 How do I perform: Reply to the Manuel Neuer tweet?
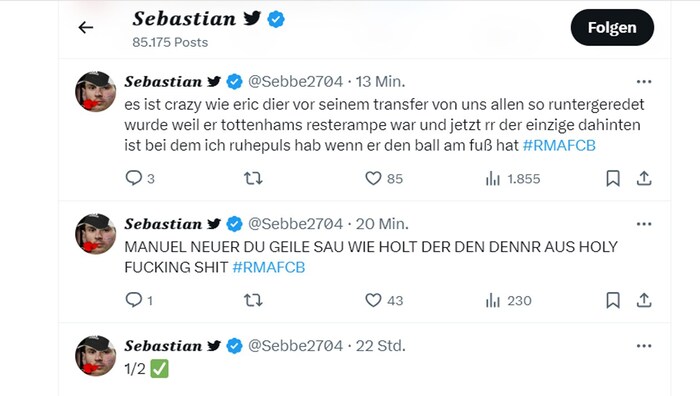click(x=133, y=300)
